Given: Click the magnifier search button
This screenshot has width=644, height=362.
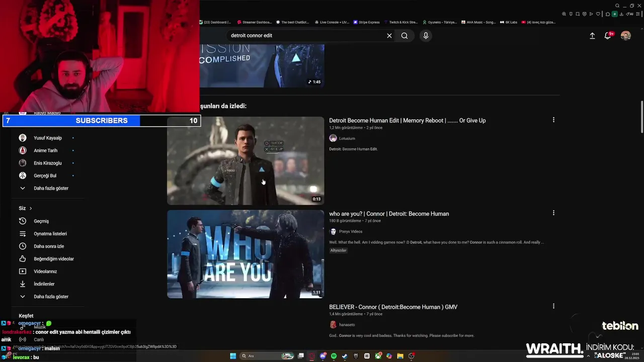Looking at the screenshot, I should pyautogui.click(x=405, y=36).
